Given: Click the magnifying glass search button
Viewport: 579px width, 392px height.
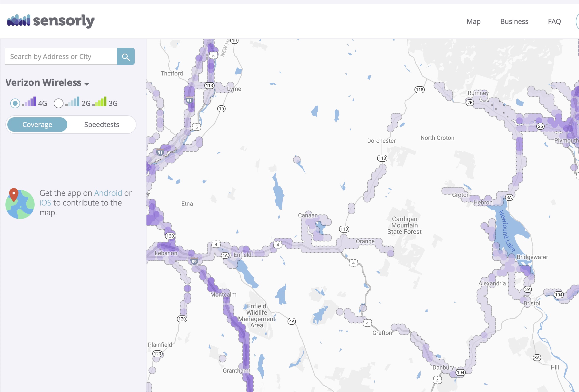Looking at the screenshot, I should click(126, 57).
